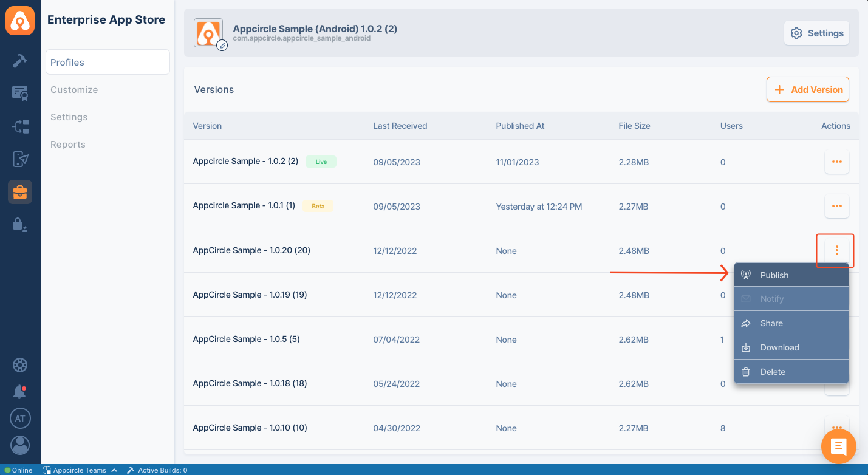The width and height of the screenshot is (868, 475).
Task: Click the File Size column header
Action: pyautogui.click(x=634, y=126)
